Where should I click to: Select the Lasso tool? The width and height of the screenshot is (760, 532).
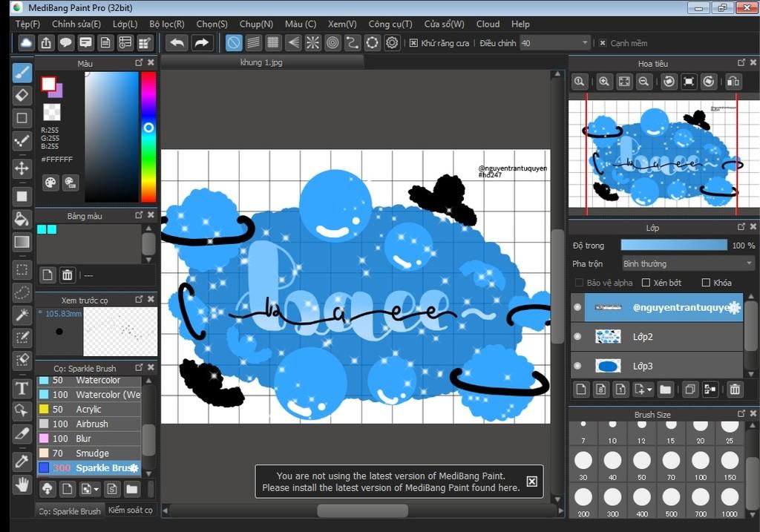(x=22, y=292)
